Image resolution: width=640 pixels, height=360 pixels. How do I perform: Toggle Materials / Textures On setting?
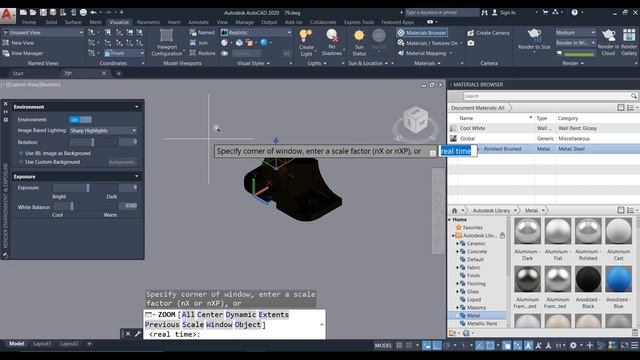pyautogui.click(x=431, y=43)
